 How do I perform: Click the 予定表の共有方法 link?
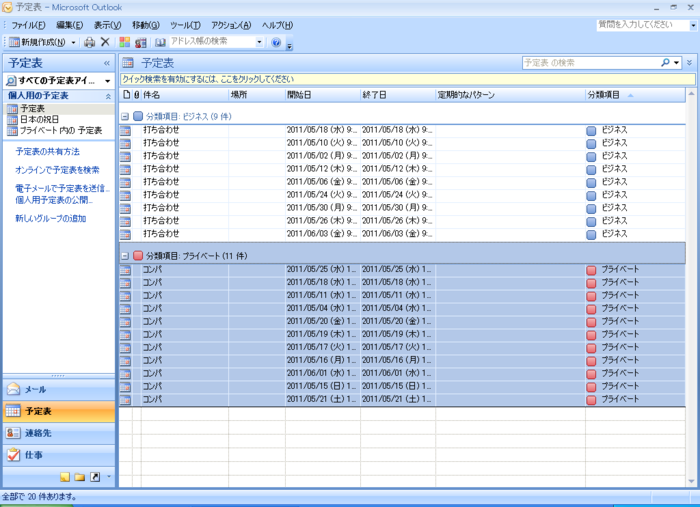(47, 151)
